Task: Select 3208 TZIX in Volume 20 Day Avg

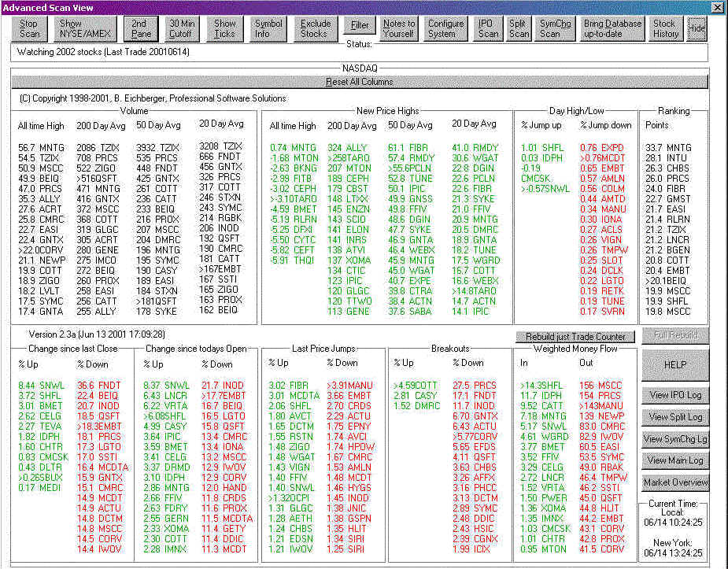Action: coord(221,146)
